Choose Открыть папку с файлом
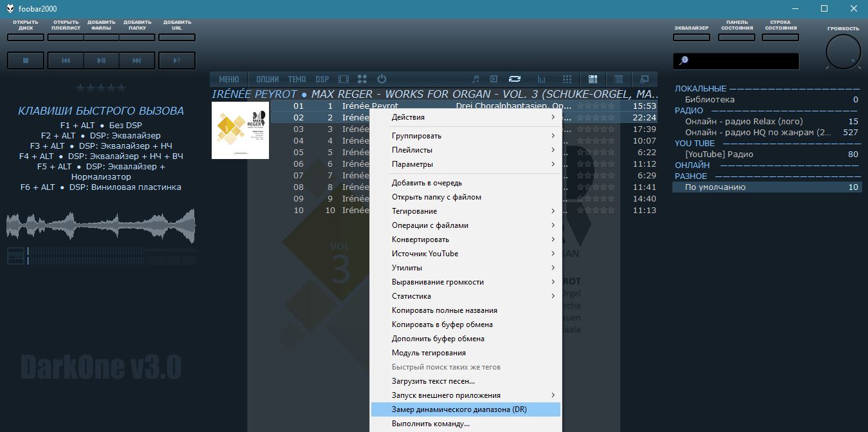 tap(466, 197)
